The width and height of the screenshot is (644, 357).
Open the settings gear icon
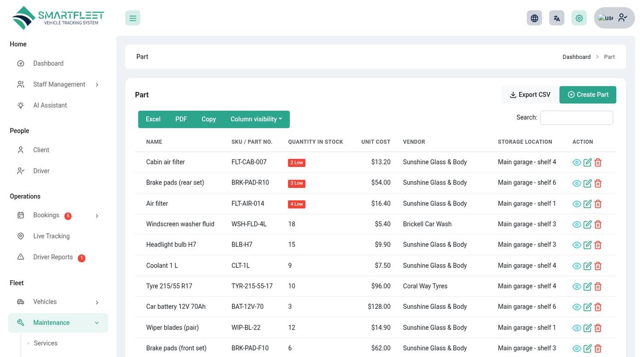coord(579,18)
